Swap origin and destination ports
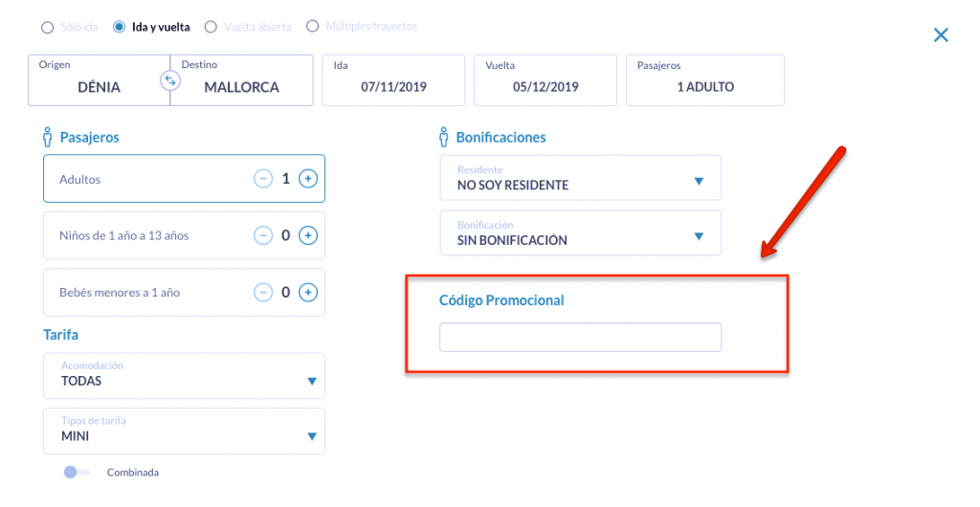 (170, 80)
